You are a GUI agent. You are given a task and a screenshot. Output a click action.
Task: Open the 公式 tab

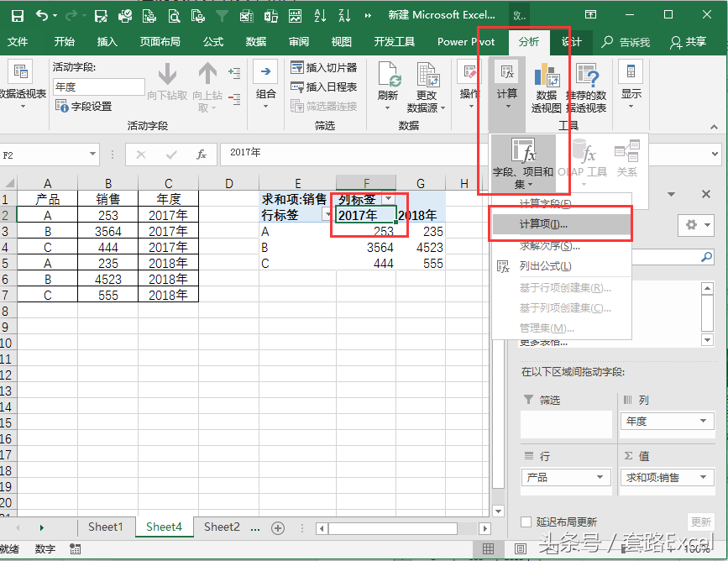[x=213, y=42]
